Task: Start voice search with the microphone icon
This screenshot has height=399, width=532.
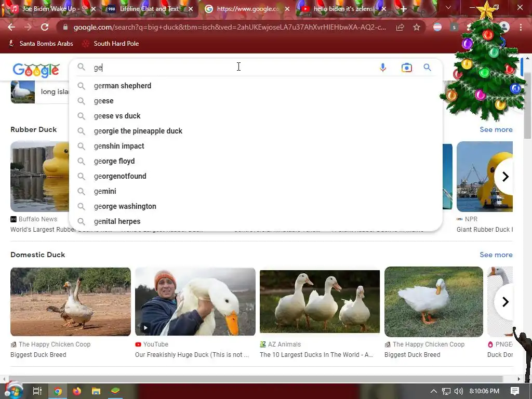Action: pyautogui.click(x=383, y=68)
